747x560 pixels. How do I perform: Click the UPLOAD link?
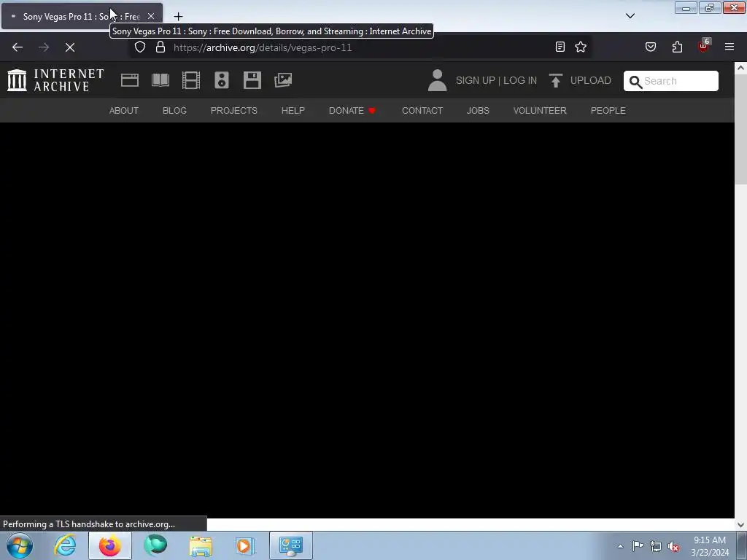click(x=591, y=80)
